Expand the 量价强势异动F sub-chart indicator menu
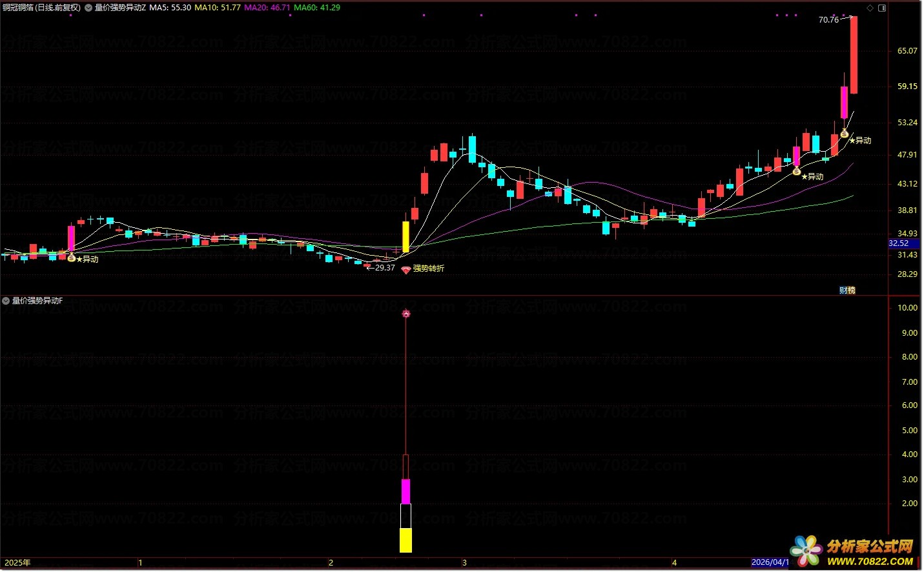The image size is (924, 572). pyautogui.click(x=6, y=301)
